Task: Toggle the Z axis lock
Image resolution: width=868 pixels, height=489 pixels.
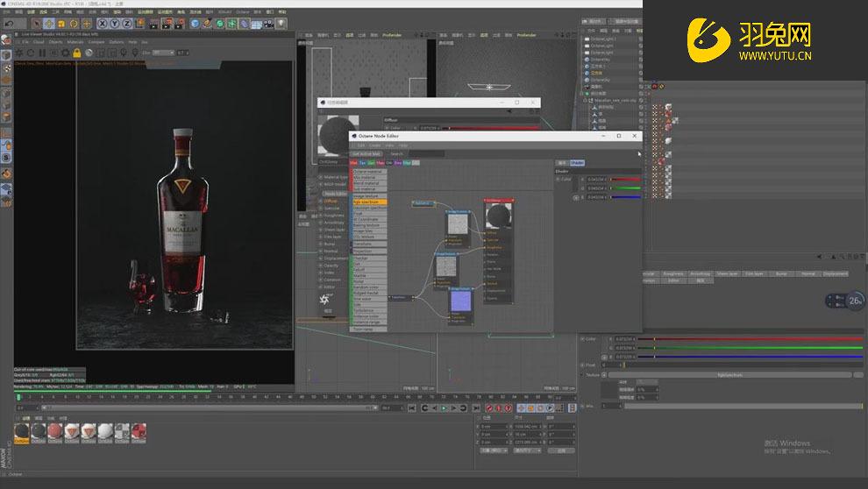Action: tap(127, 24)
